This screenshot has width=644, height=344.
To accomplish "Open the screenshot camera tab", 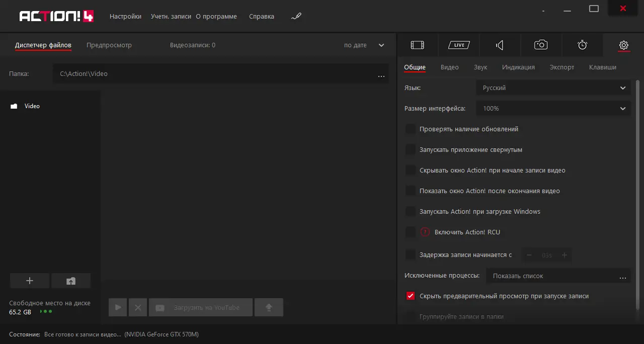I will coord(541,45).
